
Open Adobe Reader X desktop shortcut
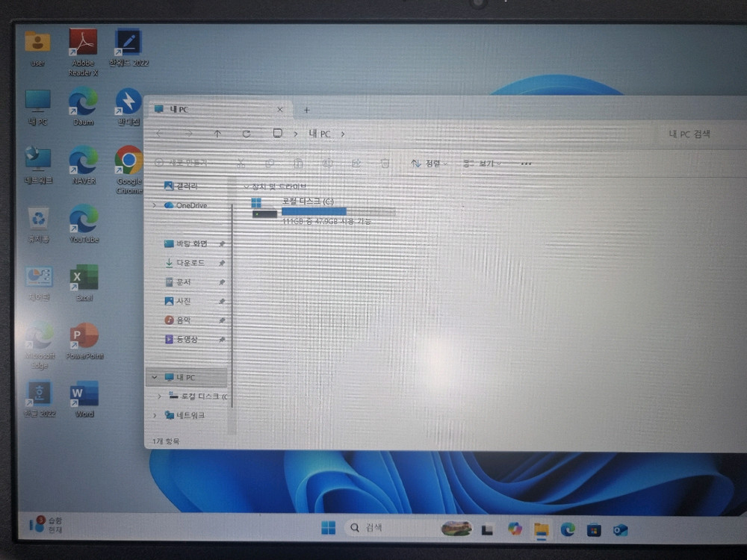coord(83,52)
